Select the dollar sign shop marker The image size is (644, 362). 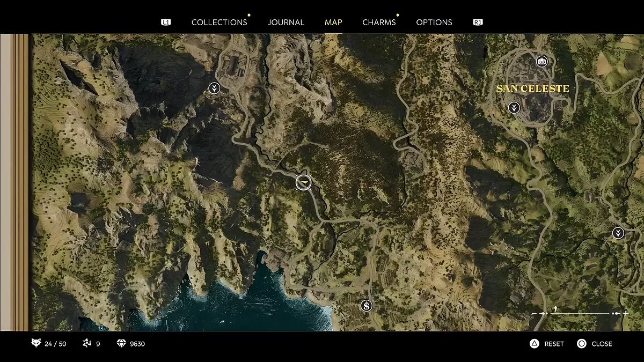[367, 306]
